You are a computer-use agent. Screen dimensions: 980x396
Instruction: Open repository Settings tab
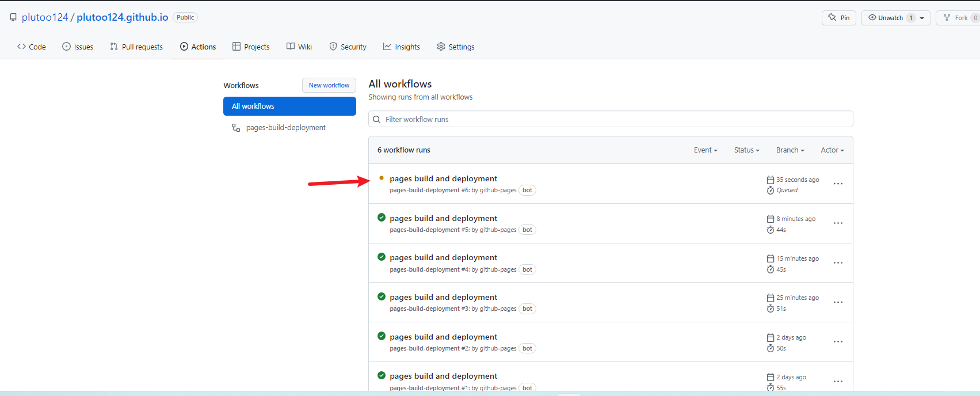(456, 47)
